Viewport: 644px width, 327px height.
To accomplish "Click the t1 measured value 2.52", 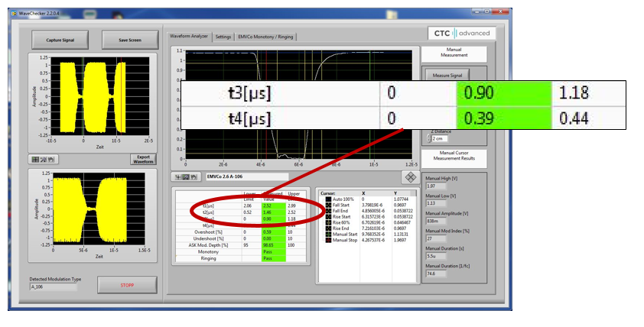I will pyautogui.click(x=274, y=206).
